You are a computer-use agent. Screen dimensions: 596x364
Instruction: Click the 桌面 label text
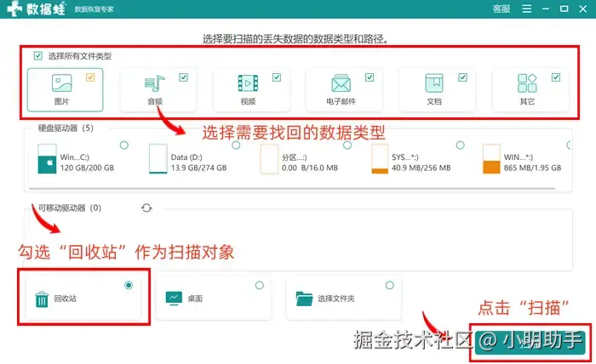pos(195,299)
